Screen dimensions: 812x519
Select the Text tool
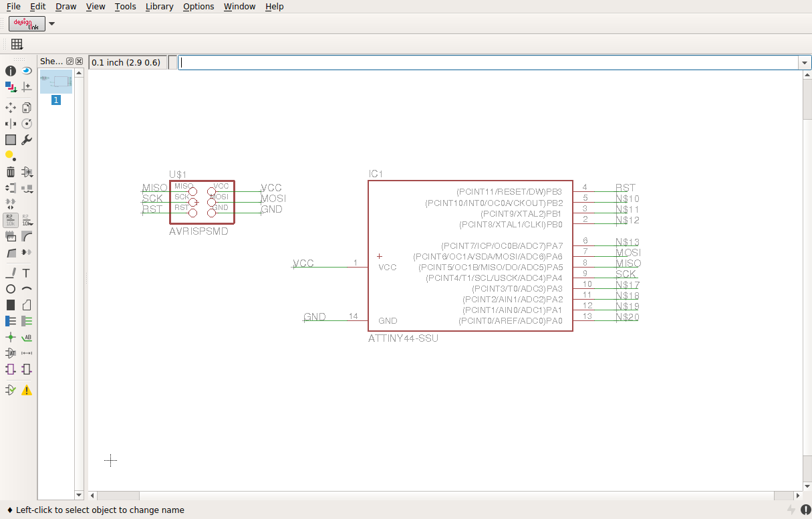click(x=27, y=273)
